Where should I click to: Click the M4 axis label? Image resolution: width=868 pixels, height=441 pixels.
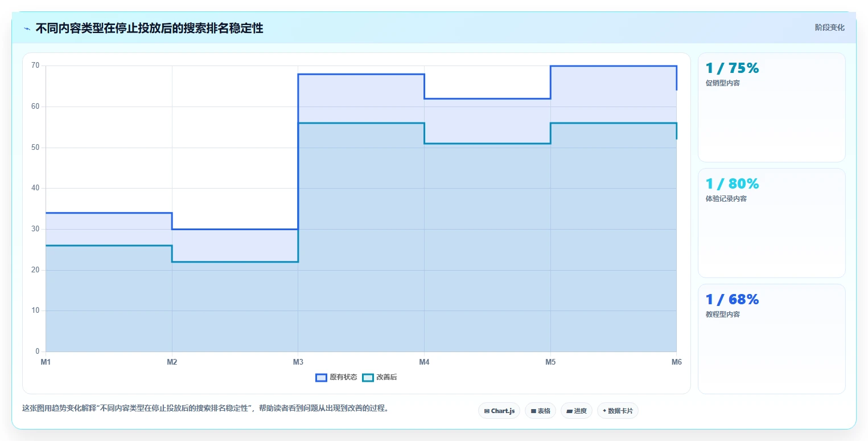(424, 362)
